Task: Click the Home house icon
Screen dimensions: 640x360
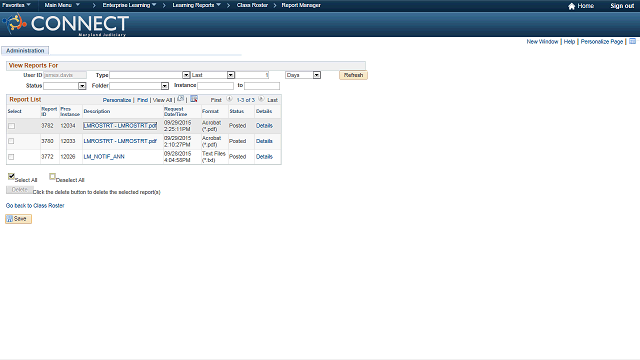Action: pyautogui.click(x=571, y=6)
